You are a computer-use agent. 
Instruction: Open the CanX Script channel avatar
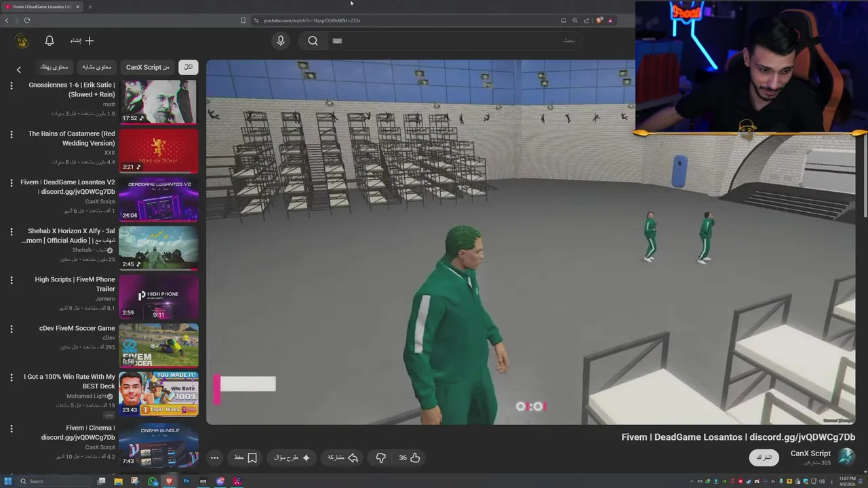pyautogui.click(x=846, y=457)
